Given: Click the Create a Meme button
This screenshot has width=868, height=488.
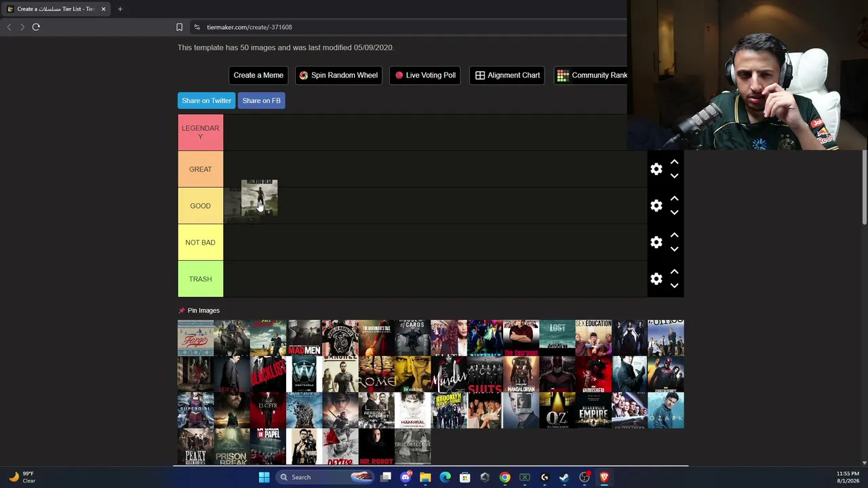Looking at the screenshot, I should pos(258,75).
